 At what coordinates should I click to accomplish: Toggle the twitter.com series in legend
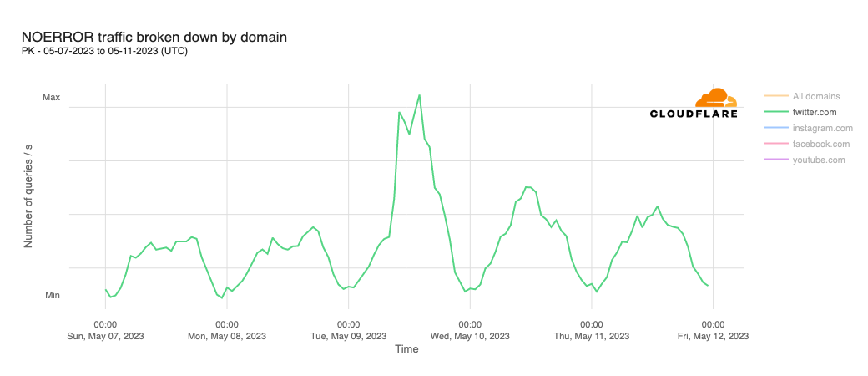(x=814, y=112)
